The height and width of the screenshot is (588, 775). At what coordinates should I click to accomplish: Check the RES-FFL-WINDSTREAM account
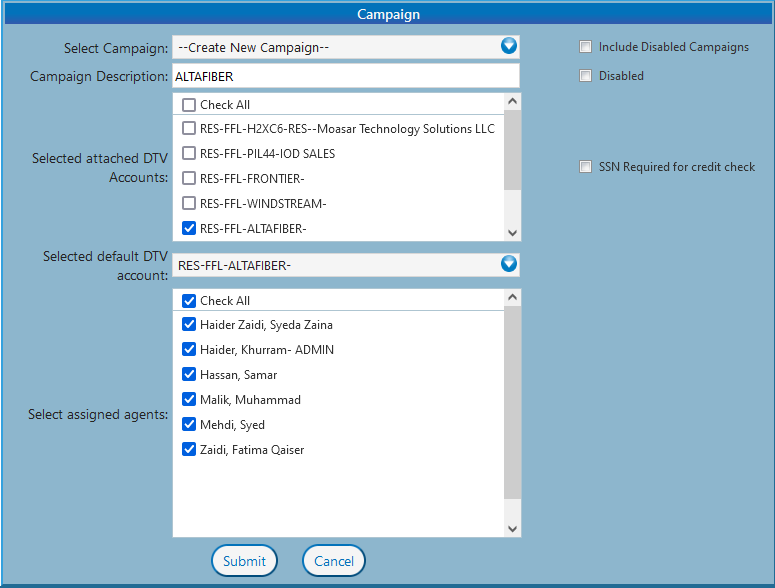pos(189,204)
